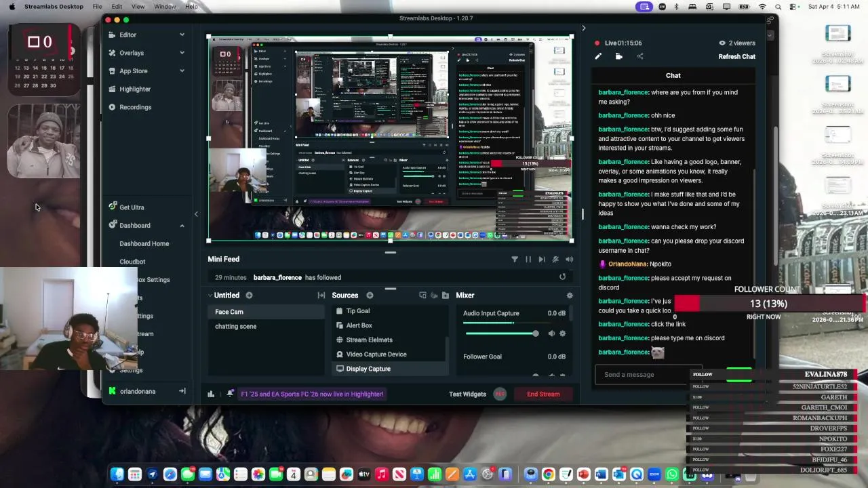Filter Mini Feed events
The height and width of the screenshot is (488, 868).
515,259
